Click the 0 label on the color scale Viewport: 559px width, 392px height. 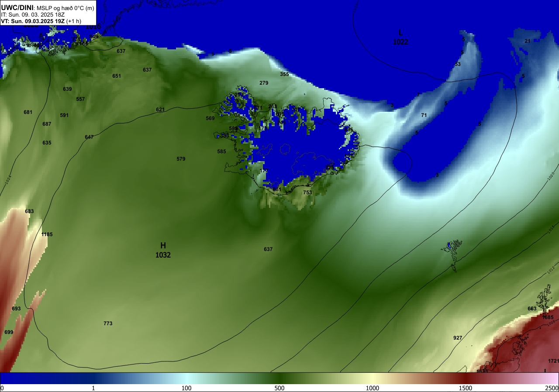[2, 388]
